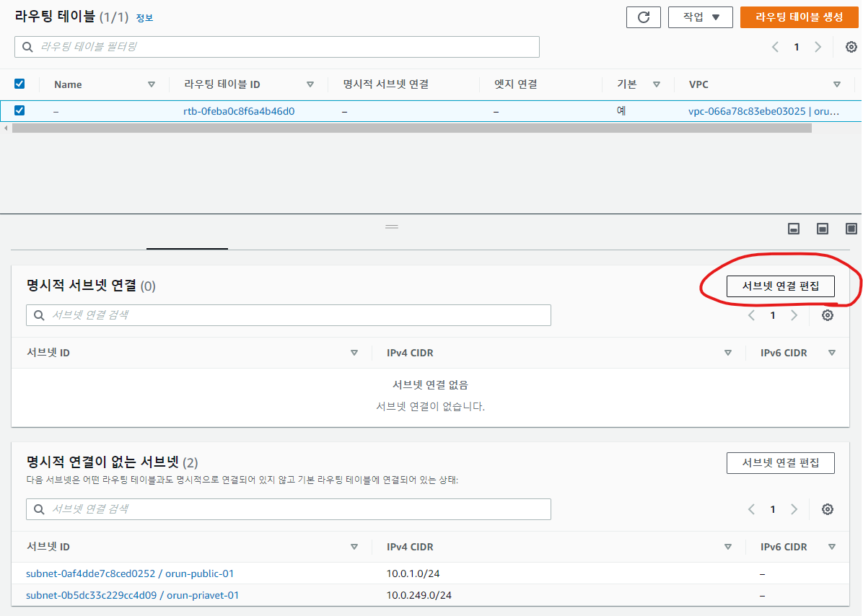This screenshot has width=863, height=616.
Task: Edit subnet associations for unassociated subnets
Action: click(781, 462)
